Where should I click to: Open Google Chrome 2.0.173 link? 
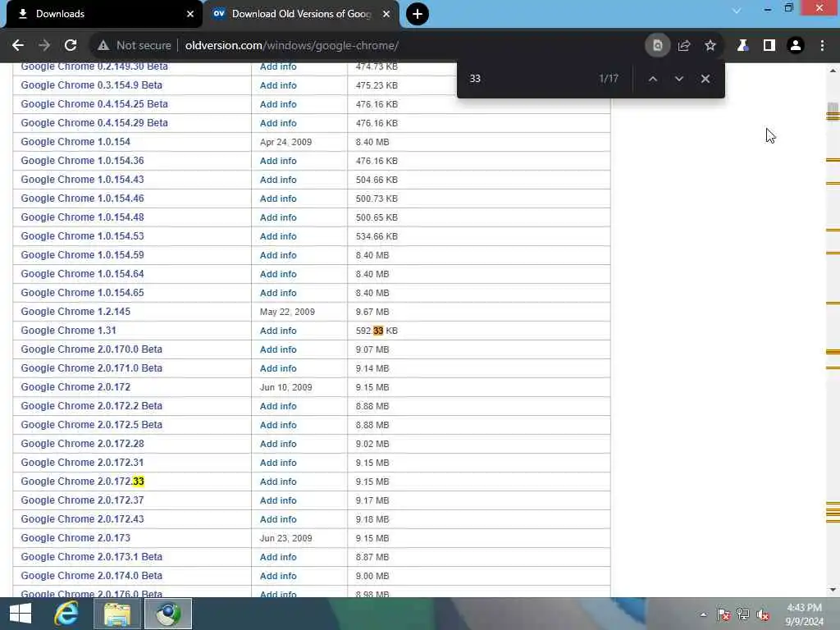coord(75,538)
